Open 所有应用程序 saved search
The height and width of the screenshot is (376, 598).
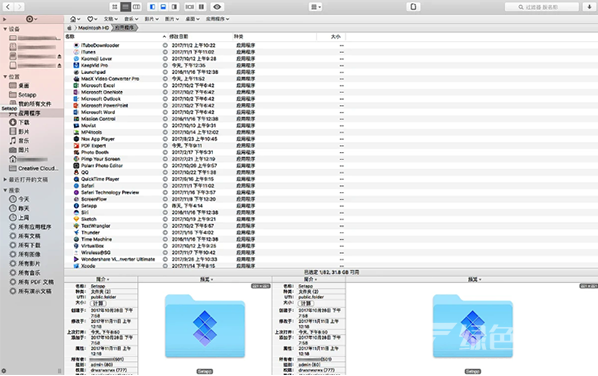[32, 227]
